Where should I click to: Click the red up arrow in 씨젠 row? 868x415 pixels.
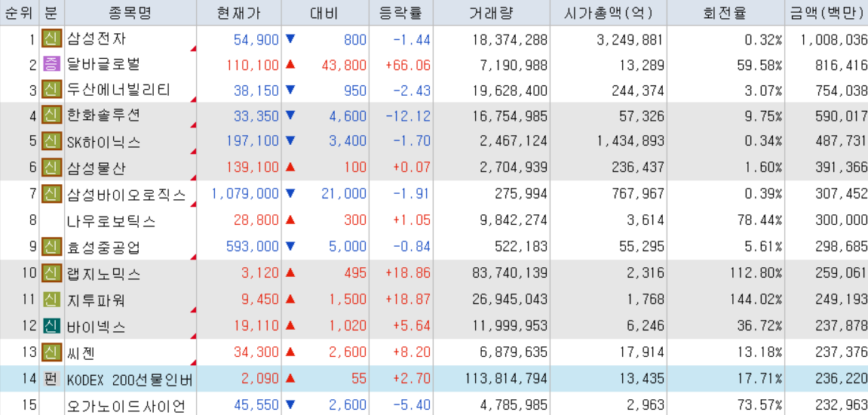point(290,352)
